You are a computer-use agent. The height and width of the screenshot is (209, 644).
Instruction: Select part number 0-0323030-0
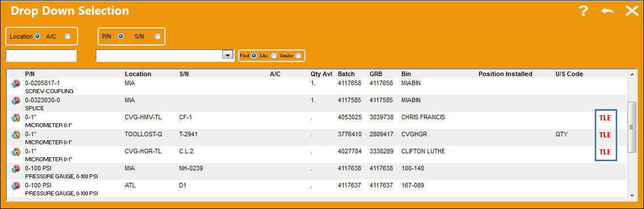pyautogui.click(x=43, y=100)
